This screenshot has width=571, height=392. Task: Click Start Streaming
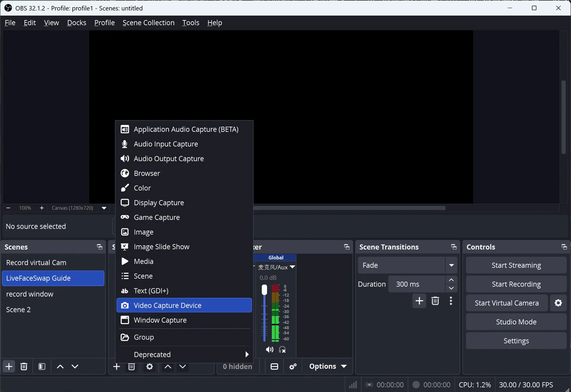516,265
